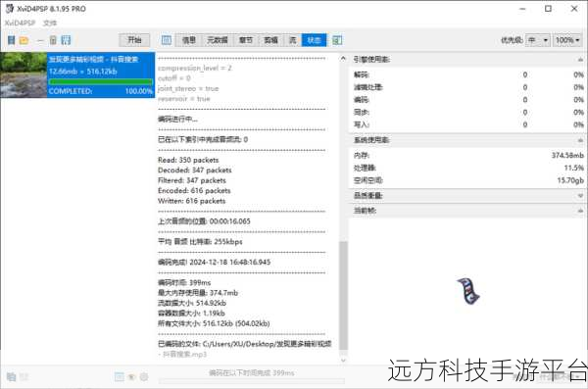Click the status bar text ending in 399ms
This screenshot has width=588, height=389.
pos(252,373)
